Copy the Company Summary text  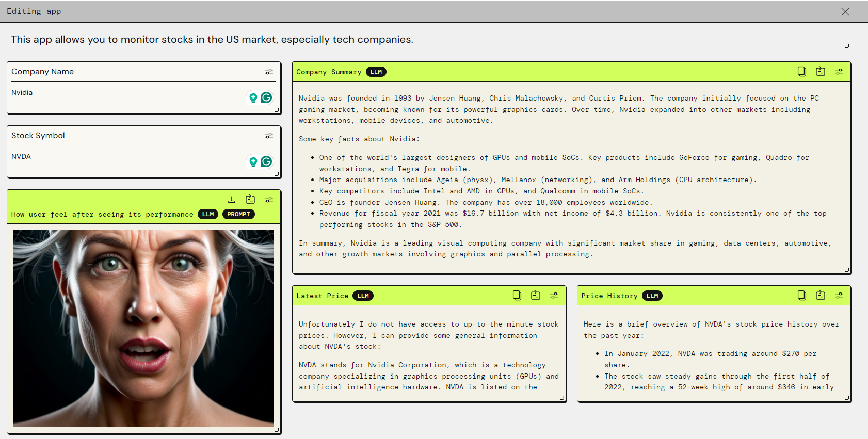(802, 72)
